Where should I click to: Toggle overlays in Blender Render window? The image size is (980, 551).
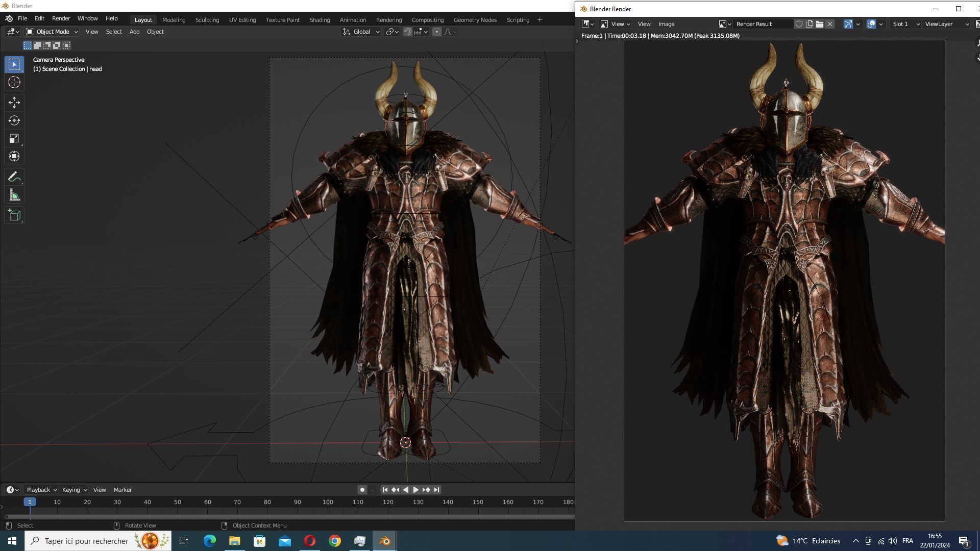click(x=871, y=24)
